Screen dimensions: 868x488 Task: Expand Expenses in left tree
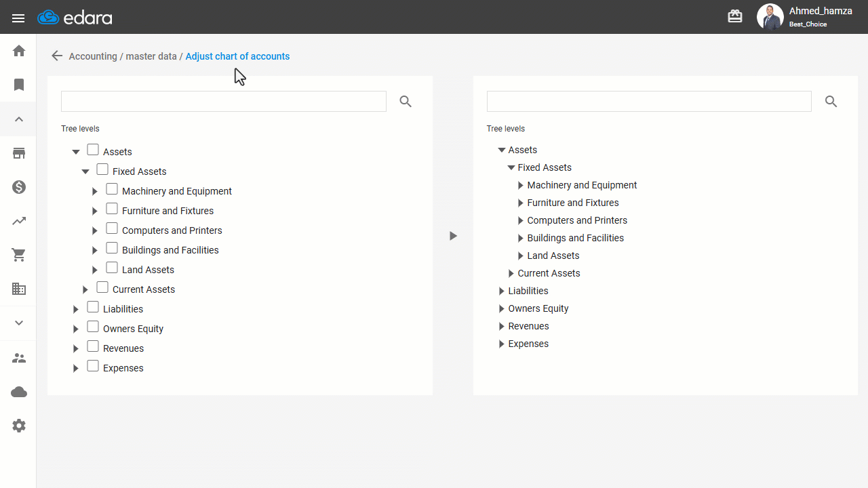(x=76, y=368)
